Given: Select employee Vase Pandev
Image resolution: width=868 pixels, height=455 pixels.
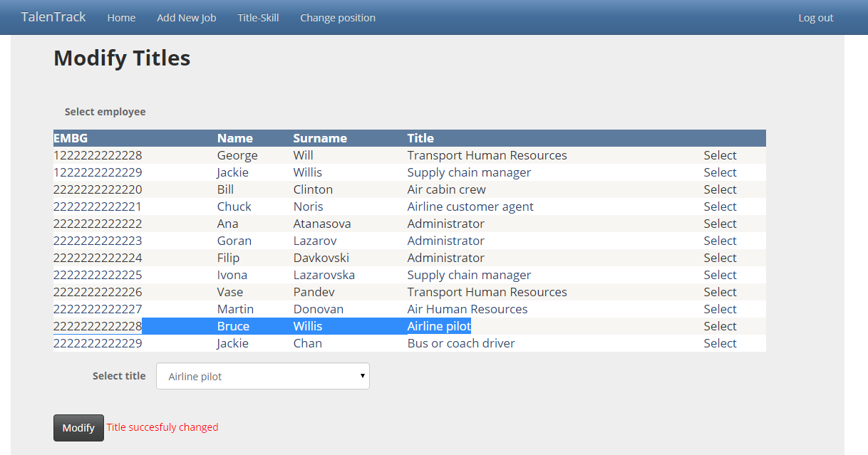Looking at the screenshot, I should (720, 292).
